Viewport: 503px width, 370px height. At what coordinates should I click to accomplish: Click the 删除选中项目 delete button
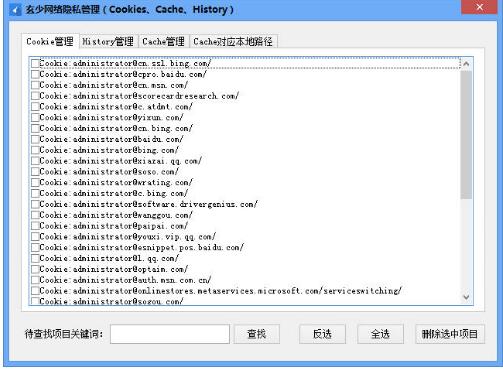(x=450, y=334)
